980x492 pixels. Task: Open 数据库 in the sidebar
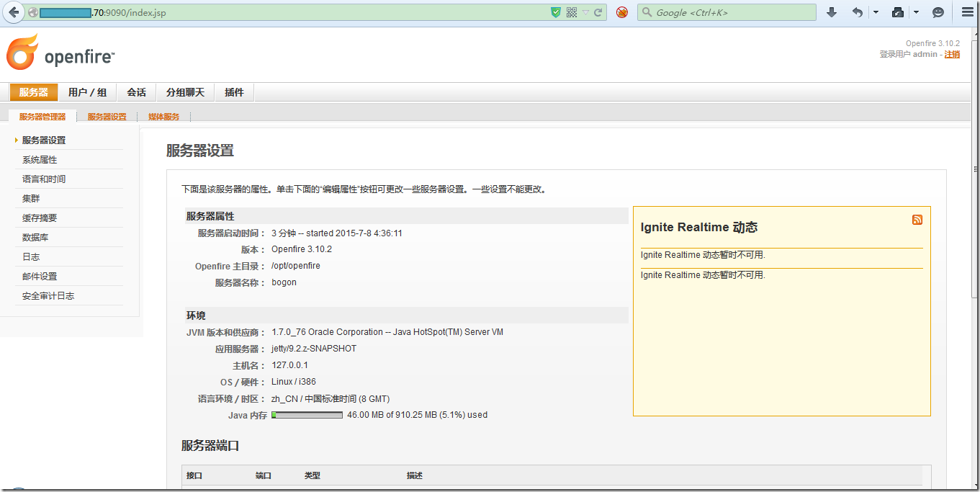click(35, 238)
